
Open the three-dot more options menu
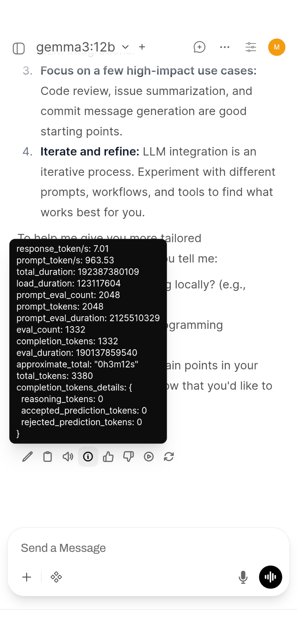[225, 47]
